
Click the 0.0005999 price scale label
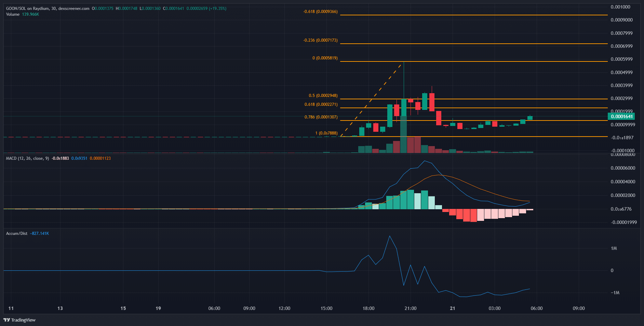coord(622,59)
